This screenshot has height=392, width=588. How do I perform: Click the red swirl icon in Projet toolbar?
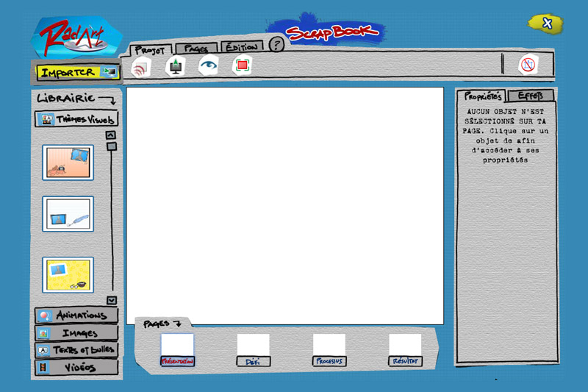tap(140, 68)
